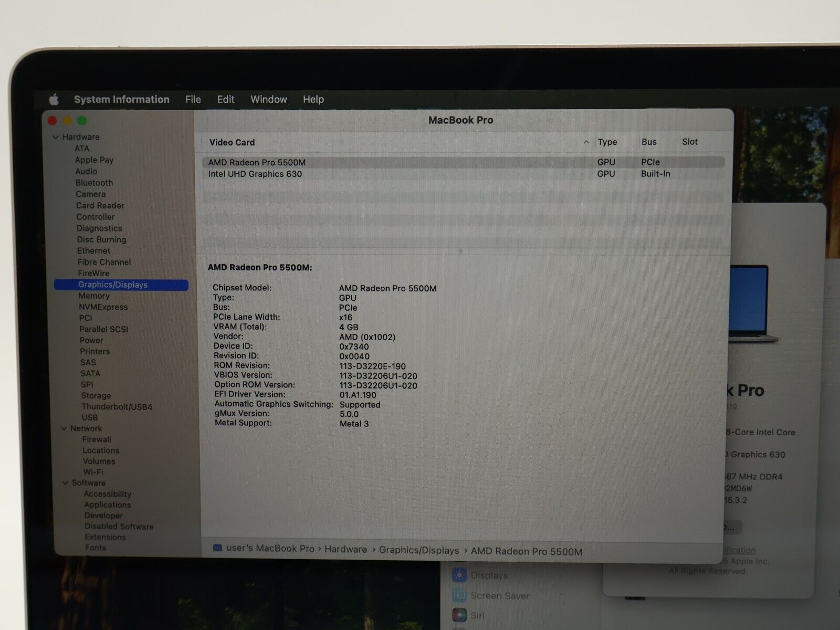Sort by the Type column header
The image size is (840, 630).
click(x=607, y=142)
